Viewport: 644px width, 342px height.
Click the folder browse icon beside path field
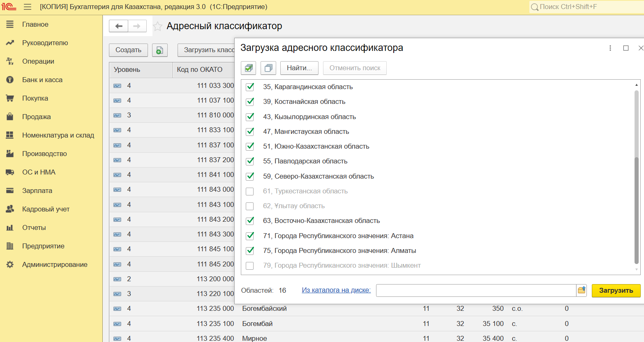tap(581, 290)
